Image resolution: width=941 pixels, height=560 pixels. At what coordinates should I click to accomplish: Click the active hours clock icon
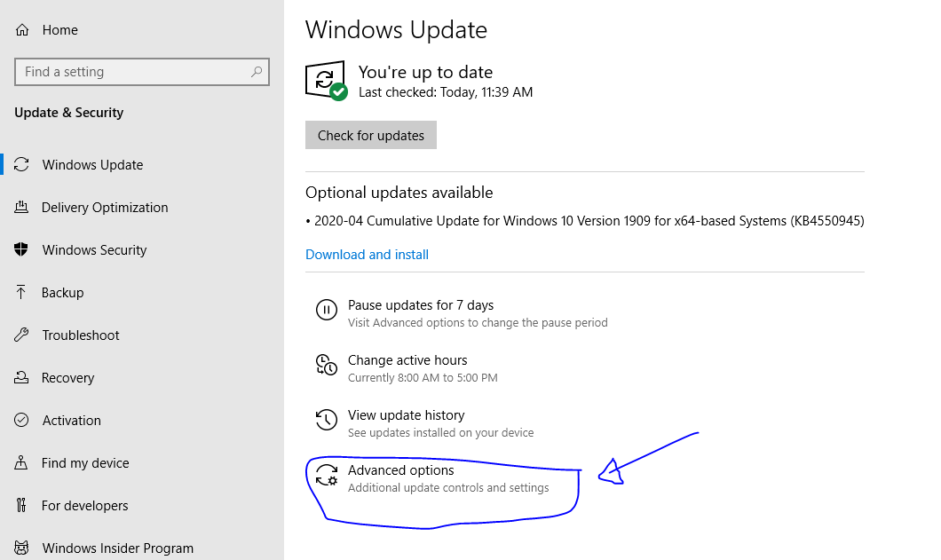pos(327,365)
